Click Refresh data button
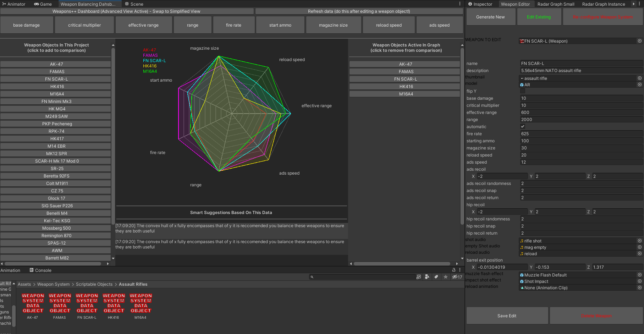The image size is (644, 334). click(x=359, y=11)
